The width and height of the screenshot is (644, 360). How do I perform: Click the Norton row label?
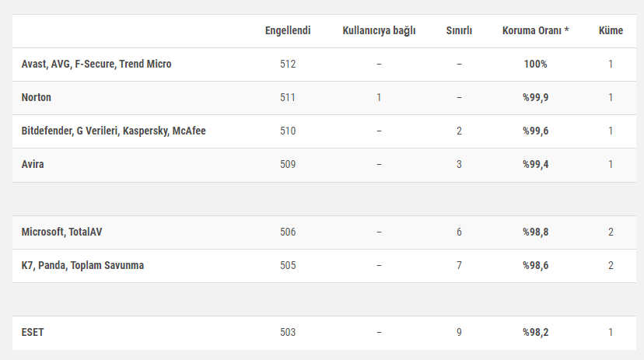pos(37,97)
